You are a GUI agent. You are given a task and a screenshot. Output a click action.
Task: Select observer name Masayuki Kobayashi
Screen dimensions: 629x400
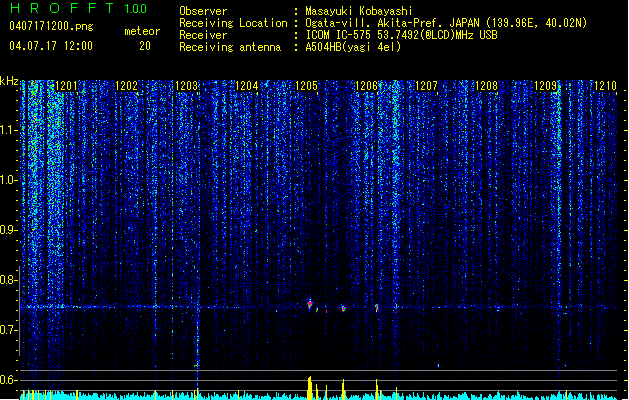(359, 11)
